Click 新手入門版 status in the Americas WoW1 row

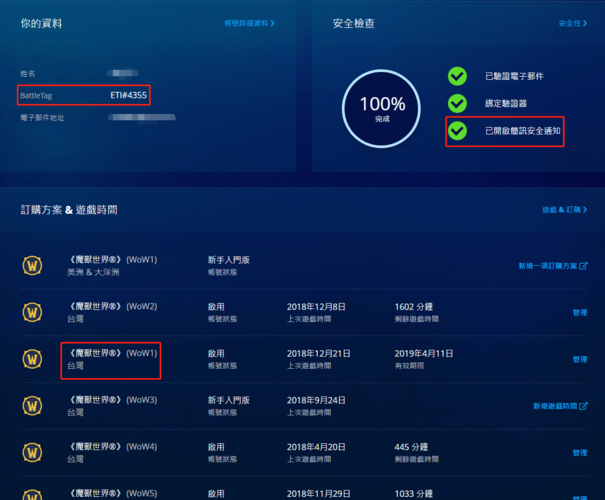(228, 260)
